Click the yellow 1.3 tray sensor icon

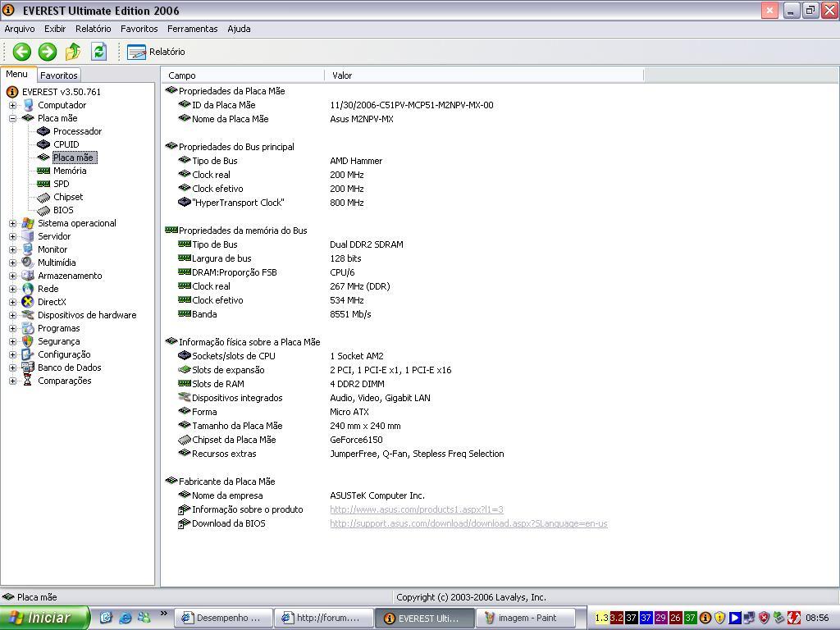(602, 618)
